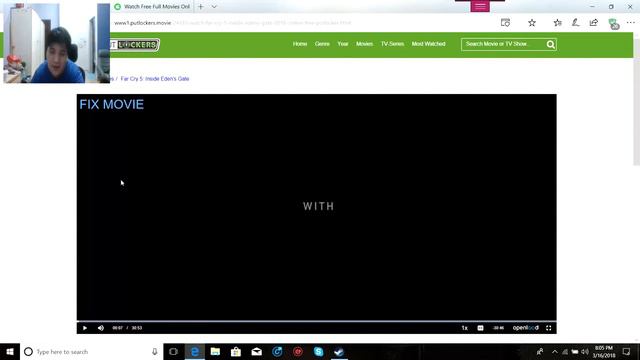The height and width of the screenshot is (360, 640).
Task: Show hidden system tray icons
Action: coord(554,351)
